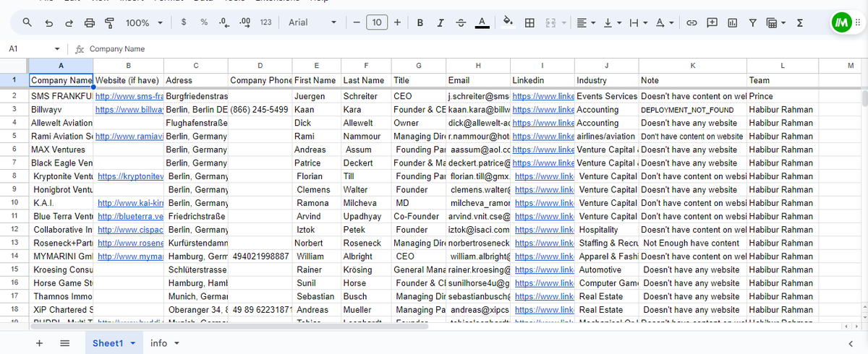Open the kryptonitev website link
Screen dimensions: 868x354
click(x=131, y=176)
